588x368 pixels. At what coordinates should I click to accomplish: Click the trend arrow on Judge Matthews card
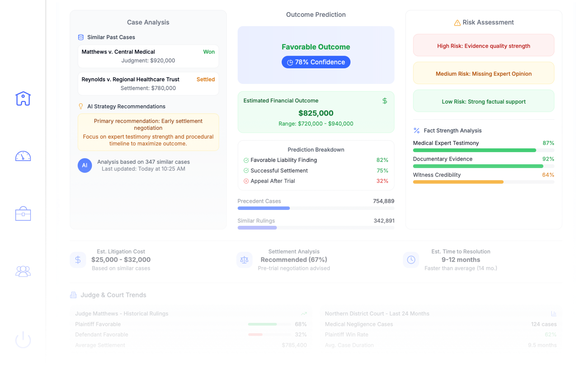[304, 313]
